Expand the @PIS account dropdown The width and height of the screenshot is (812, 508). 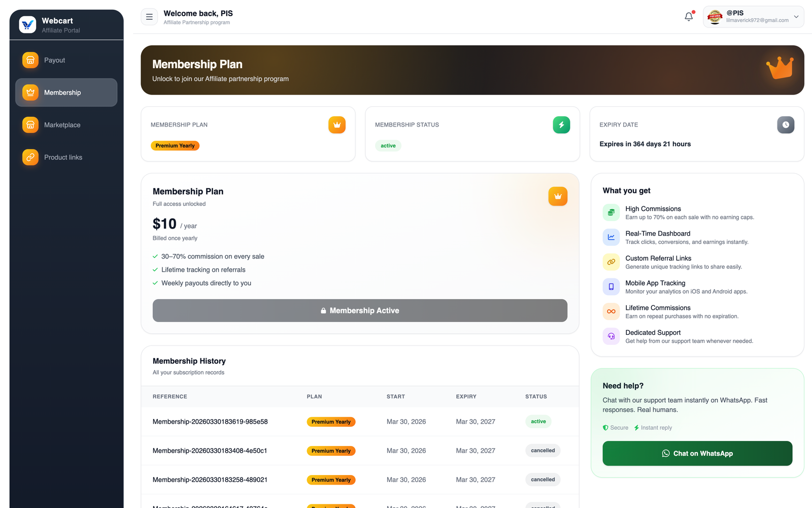796,17
